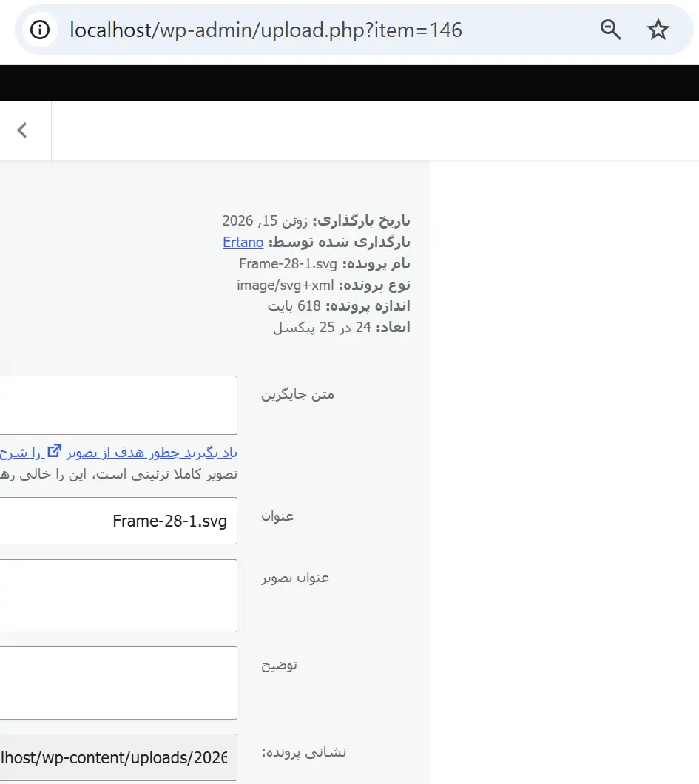Click the dimensions value '24 در 25 پیکسل'
Screen dimensions: 699x784
point(322,328)
